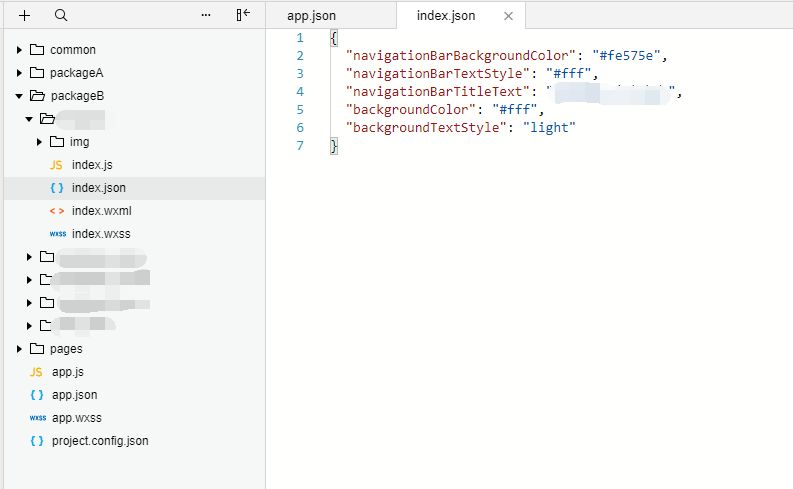Click the braces icon beside app.json file
The image size is (793, 489).
pos(37,394)
